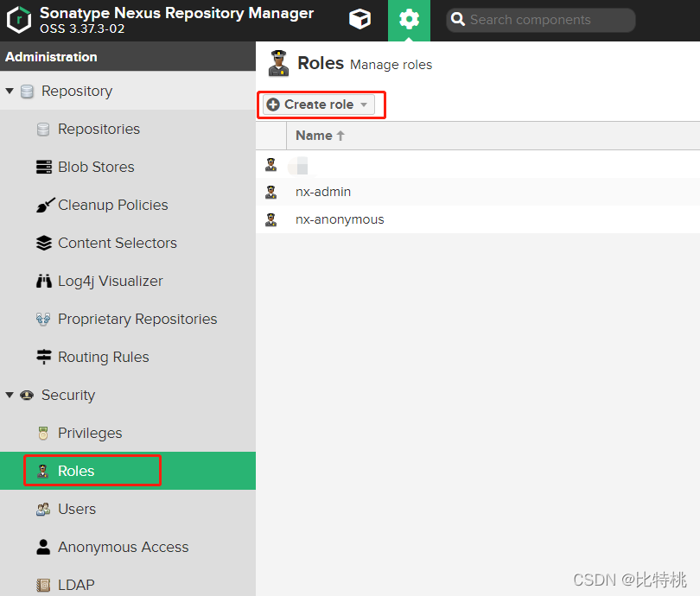Click the Log4j Visualizer binoculars icon
The width and height of the screenshot is (700, 596).
(x=44, y=281)
